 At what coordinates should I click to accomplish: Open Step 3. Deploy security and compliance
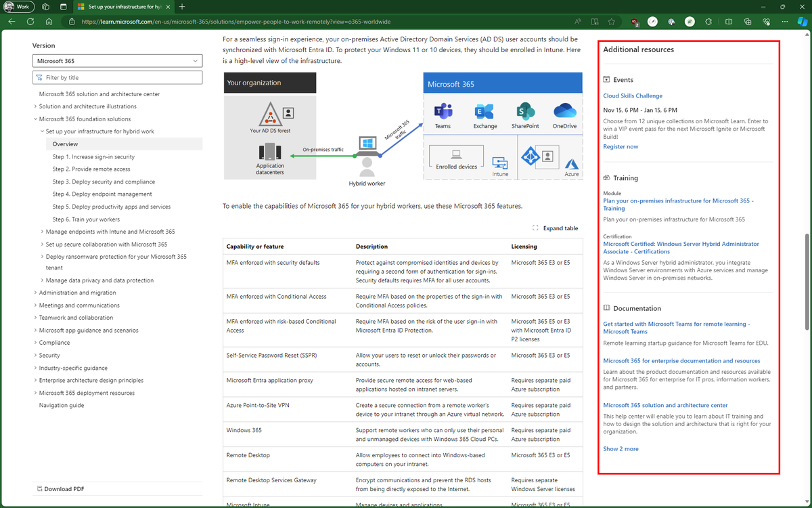104,182
